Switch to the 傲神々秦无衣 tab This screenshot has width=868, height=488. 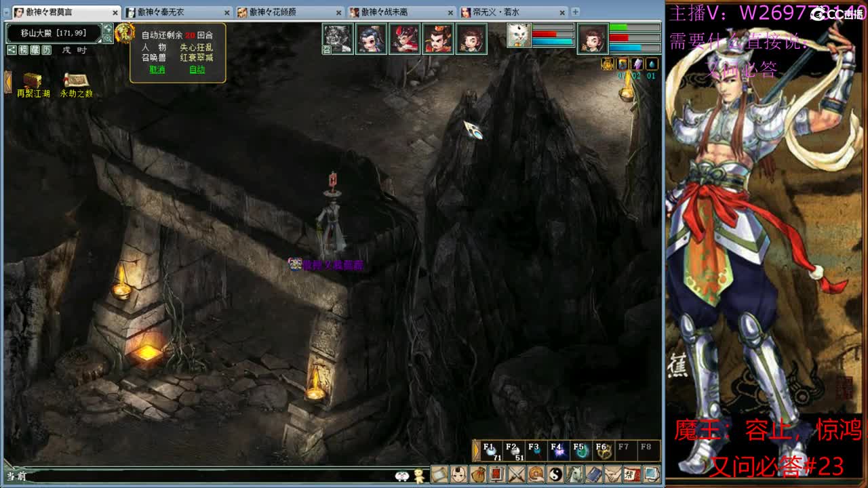point(178,12)
